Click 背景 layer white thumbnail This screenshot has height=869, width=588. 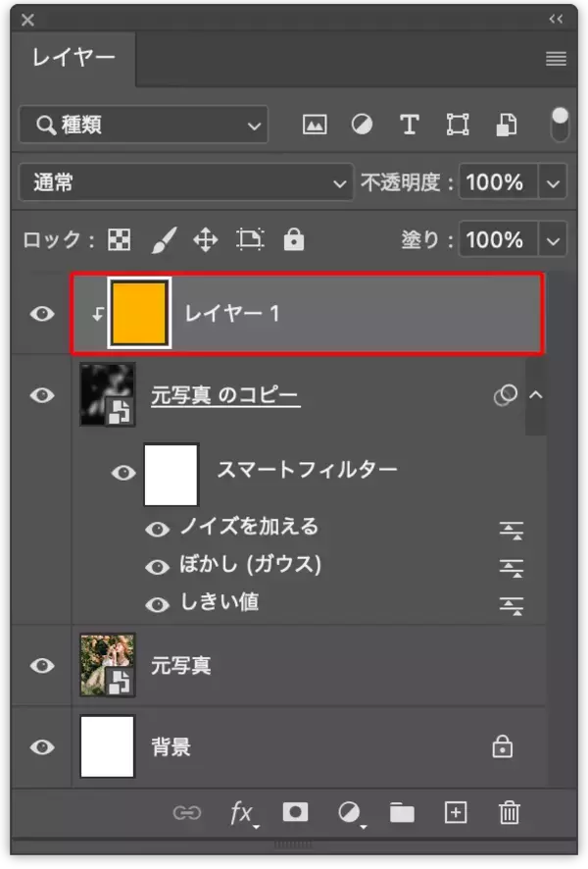click(108, 746)
